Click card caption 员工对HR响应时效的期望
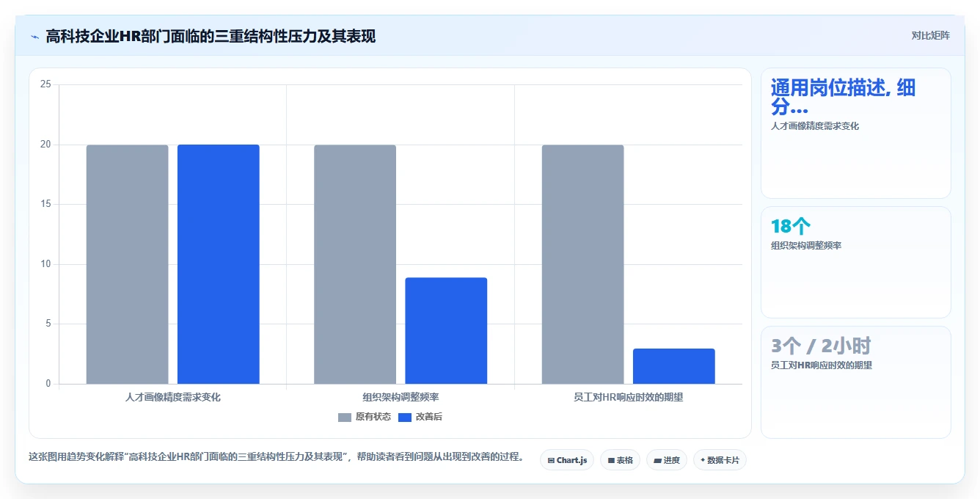Screen dimensions: 980x499 [822, 365]
